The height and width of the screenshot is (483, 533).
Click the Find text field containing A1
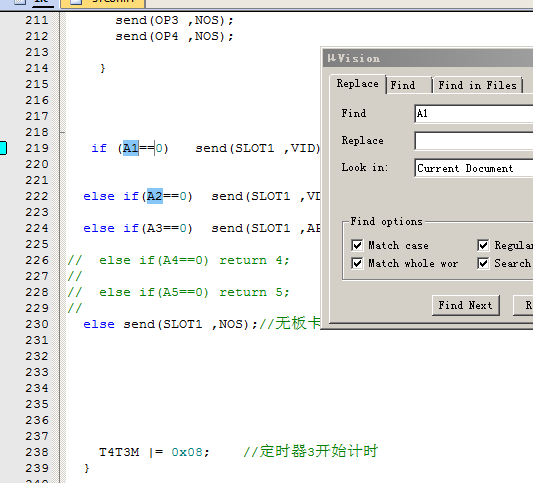[474, 114]
